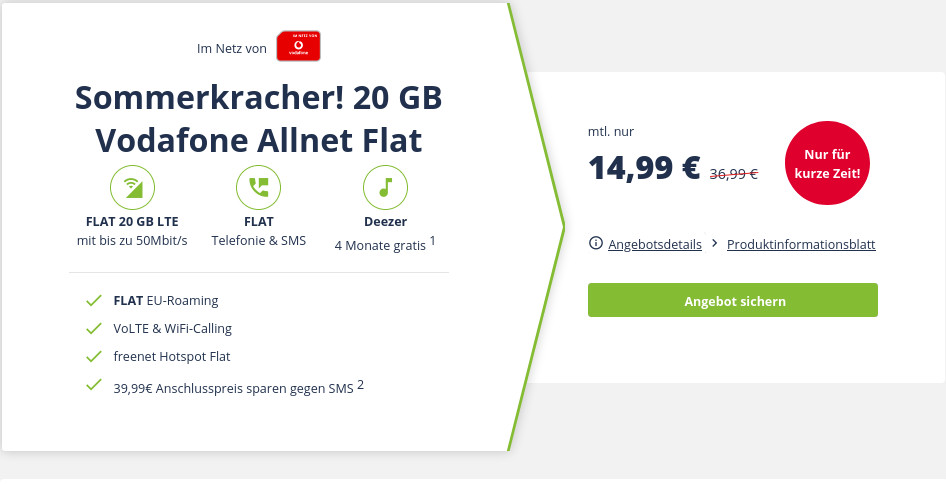Click the Deezer music note icon
946x484 pixels.
(385, 187)
